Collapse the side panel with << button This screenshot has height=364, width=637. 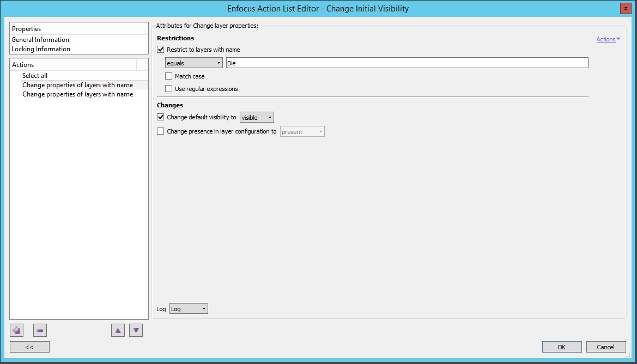coord(29,347)
